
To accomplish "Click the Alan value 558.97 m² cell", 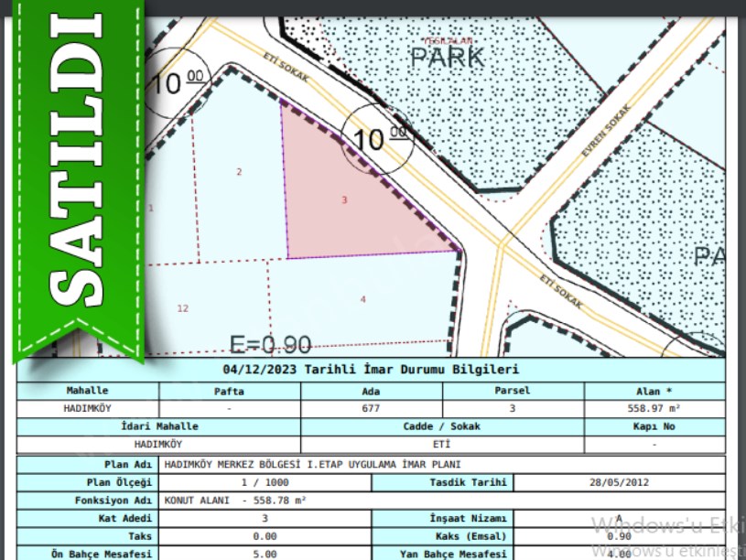I will pos(654,408).
